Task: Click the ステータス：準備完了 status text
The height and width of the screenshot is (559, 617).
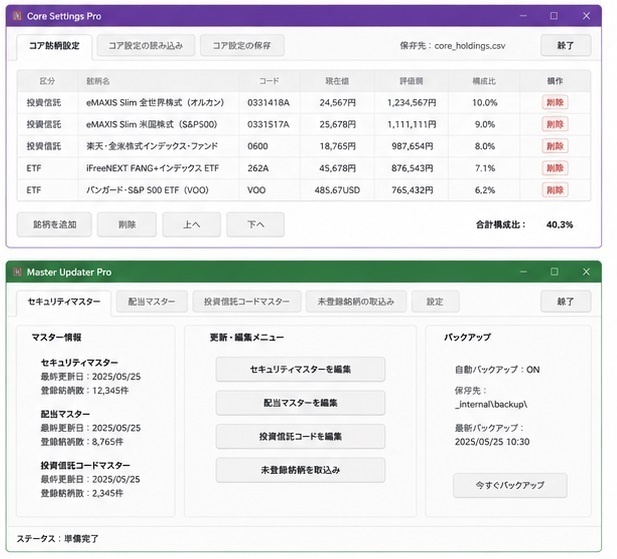Action: coord(57,539)
